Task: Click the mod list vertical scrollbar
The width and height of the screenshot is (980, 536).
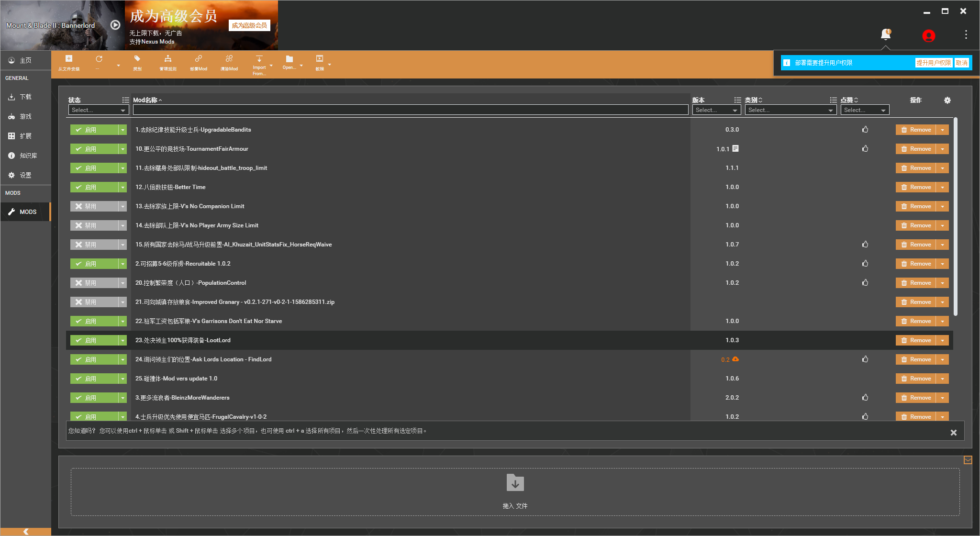Action: click(956, 217)
